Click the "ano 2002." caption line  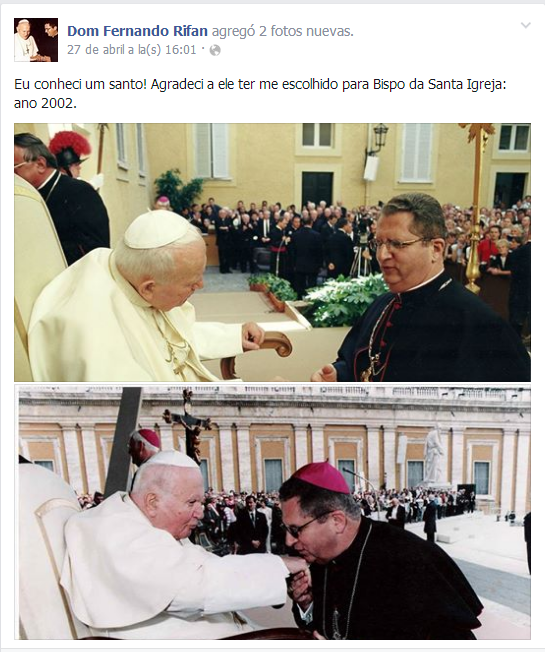point(45,103)
